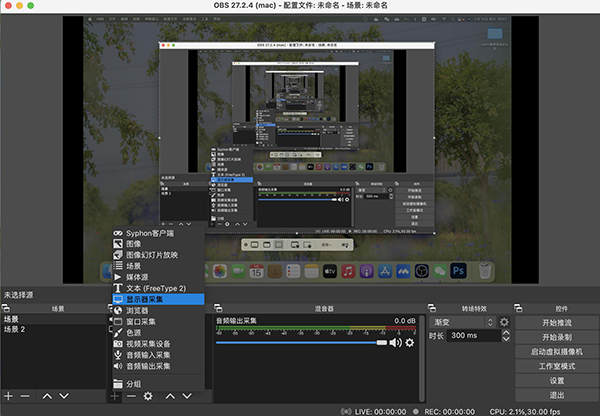
Task: Open transition properties gear icon
Action: [505, 322]
